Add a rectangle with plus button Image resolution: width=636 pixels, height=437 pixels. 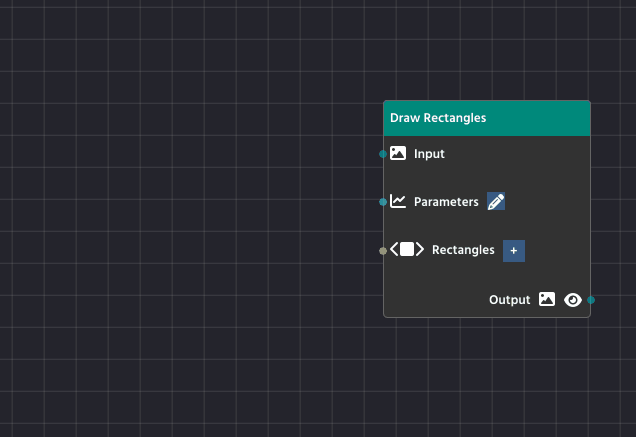(x=514, y=251)
